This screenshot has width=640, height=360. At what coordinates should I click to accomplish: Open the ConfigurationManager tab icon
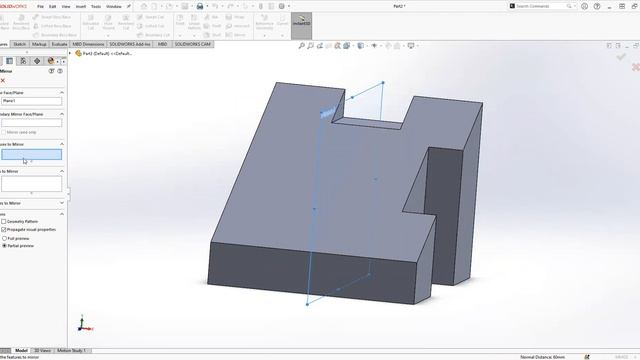(23, 61)
